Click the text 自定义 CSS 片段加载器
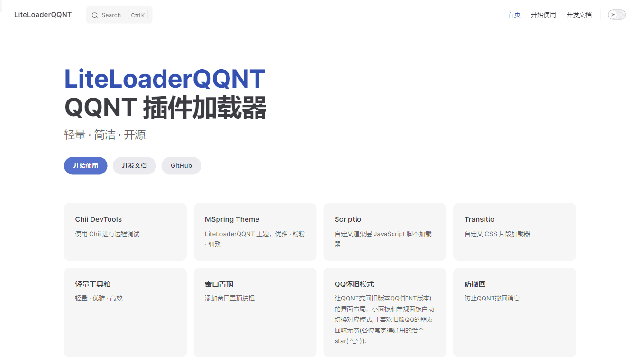Viewport: 640px width, 364px height. coord(497,234)
